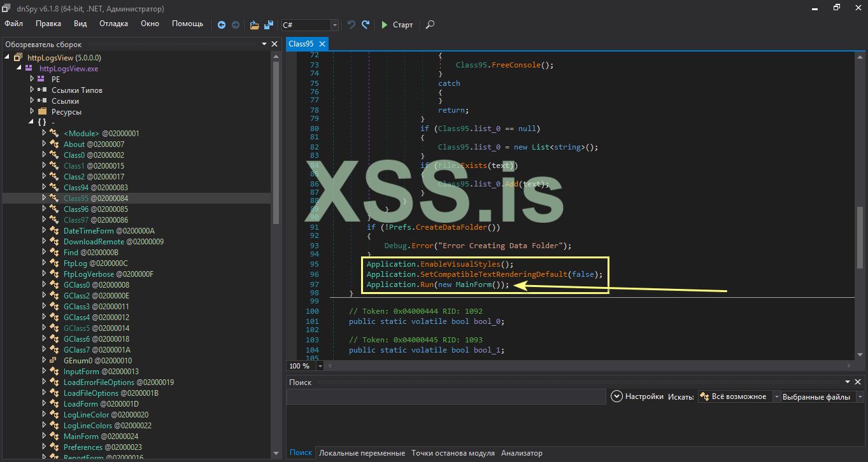This screenshot has width=868, height=462.
Task: Switch to the Локальные переменные tab
Action: click(x=362, y=453)
